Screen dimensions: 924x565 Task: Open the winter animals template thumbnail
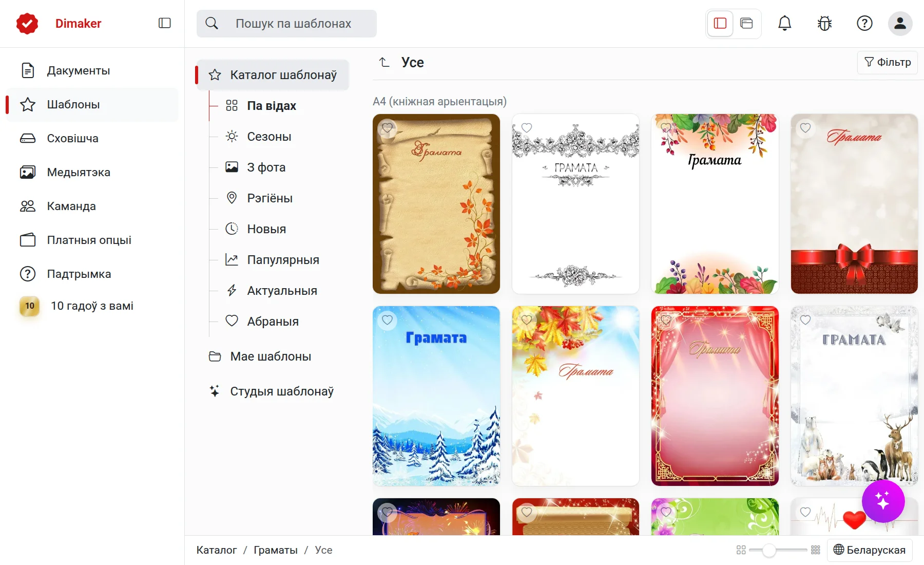click(854, 396)
